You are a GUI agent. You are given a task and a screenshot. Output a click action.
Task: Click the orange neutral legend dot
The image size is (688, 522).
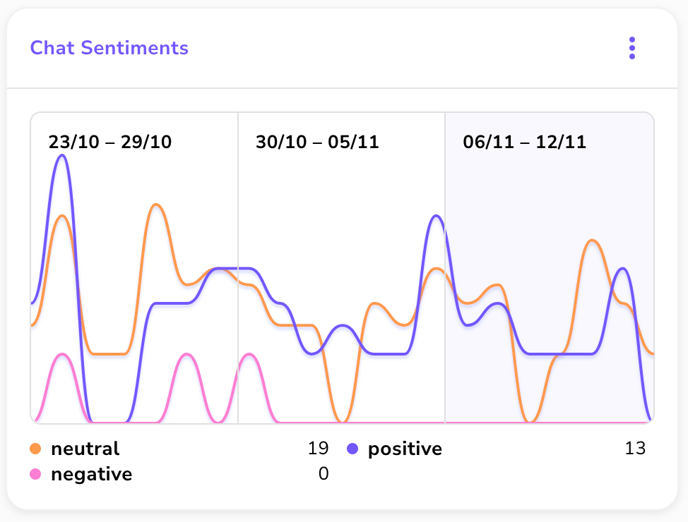click(x=36, y=449)
